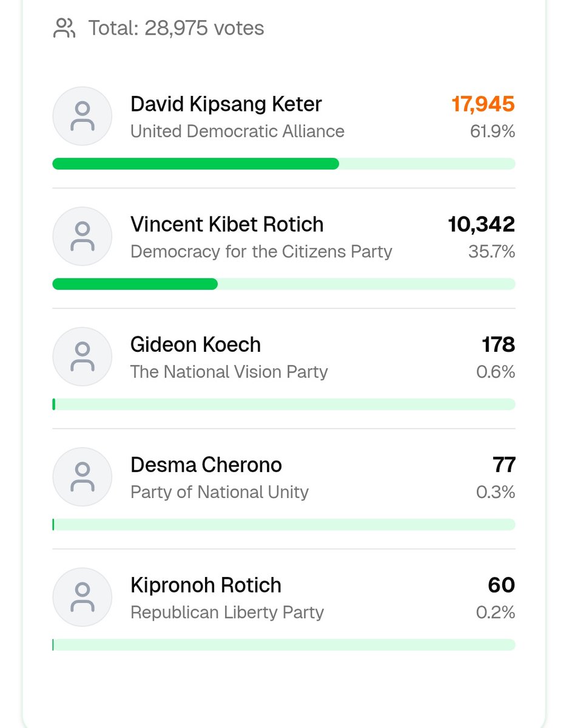Click David Kipsang Keter candidate name
This screenshot has width=569, height=728.
(x=226, y=104)
